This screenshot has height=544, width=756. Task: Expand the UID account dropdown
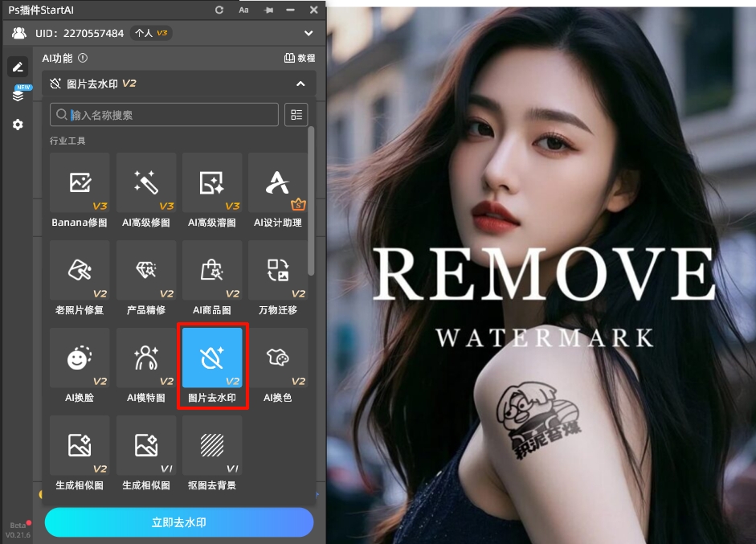[x=309, y=33]
